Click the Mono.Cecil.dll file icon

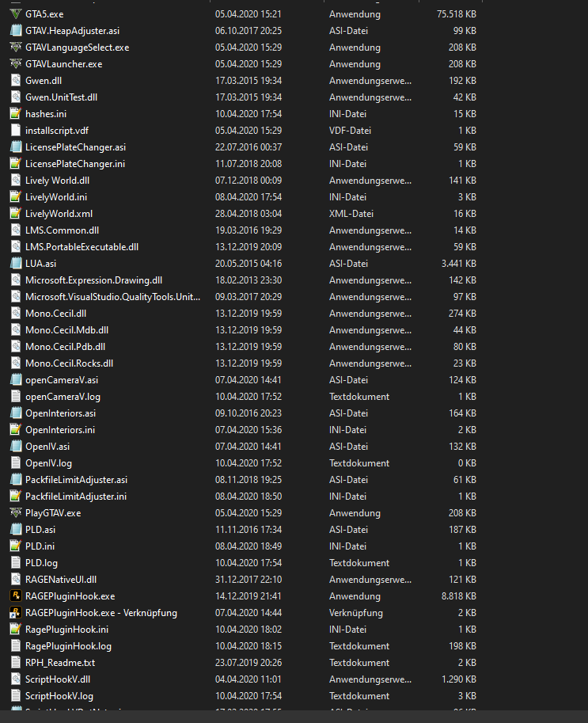coord(16,313)
